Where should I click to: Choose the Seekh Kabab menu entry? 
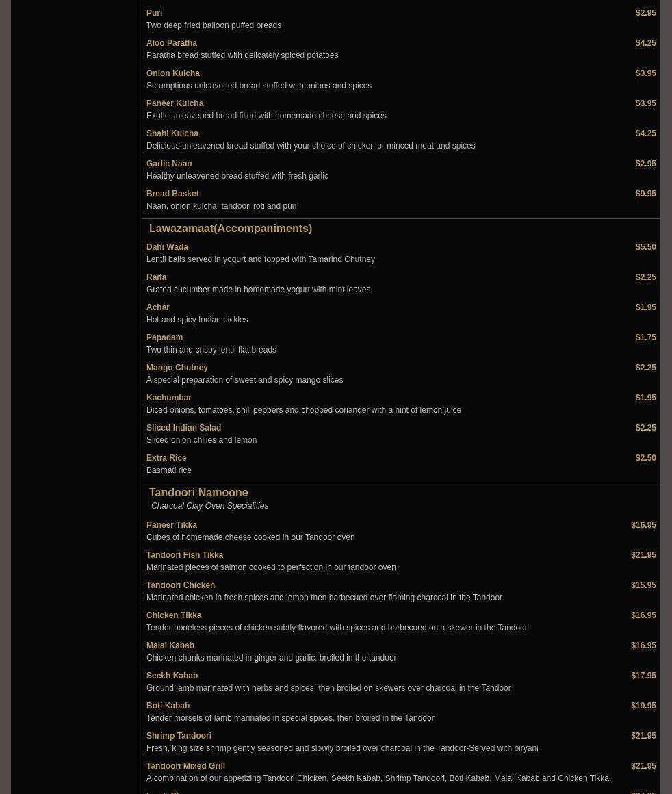[x=172, y=676]
